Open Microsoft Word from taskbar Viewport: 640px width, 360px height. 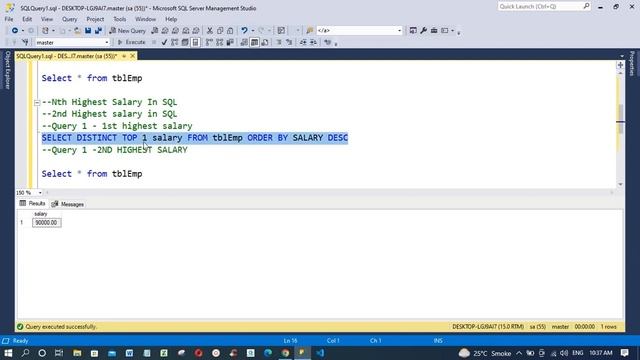tap(129, 353)
